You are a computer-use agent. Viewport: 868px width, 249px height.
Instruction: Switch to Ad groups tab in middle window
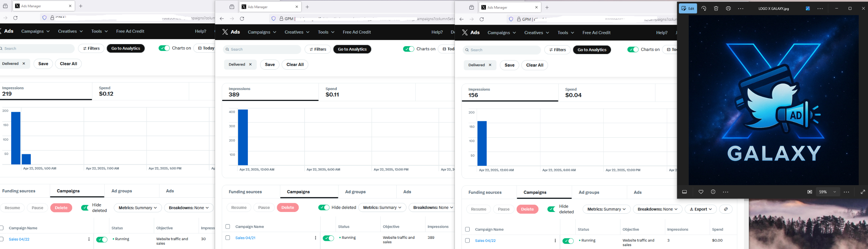point(355,192)
